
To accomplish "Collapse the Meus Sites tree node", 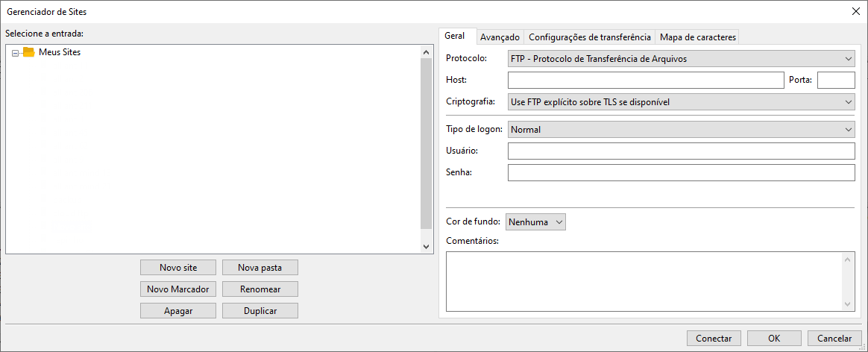I will [x=15, y=53].
